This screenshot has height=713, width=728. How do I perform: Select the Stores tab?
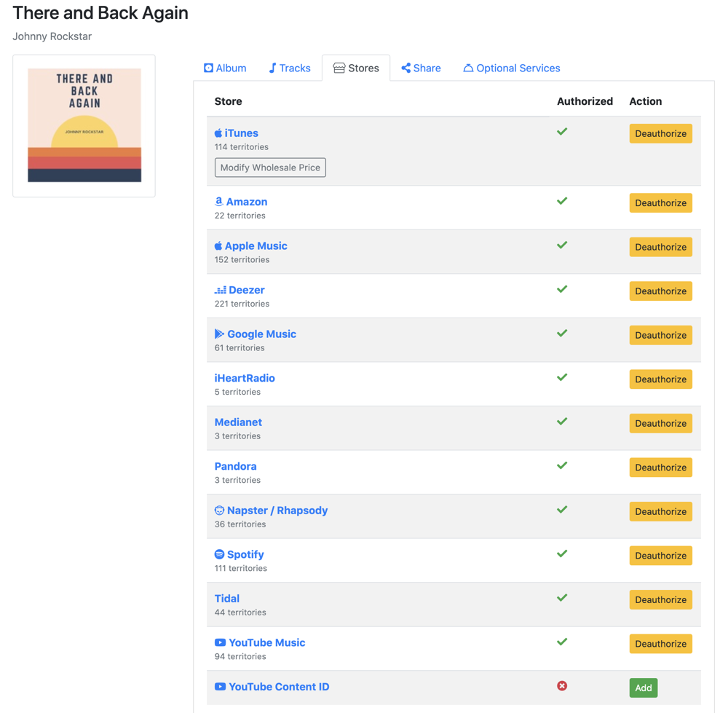coord(356,68)
